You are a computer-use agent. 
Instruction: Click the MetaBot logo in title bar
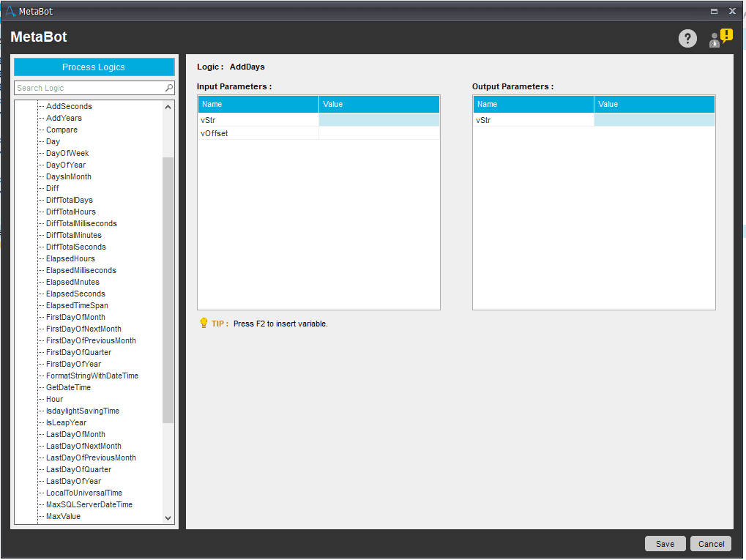coord(10,11)
